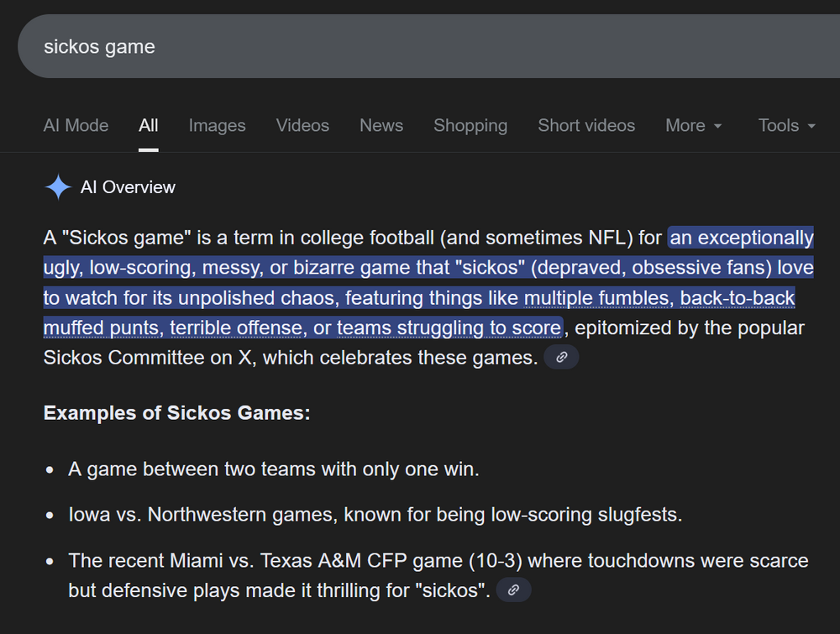Show the News results tab
Image resolution: width=840 pixels, height=634 pixels.
[x=381, y=126]
